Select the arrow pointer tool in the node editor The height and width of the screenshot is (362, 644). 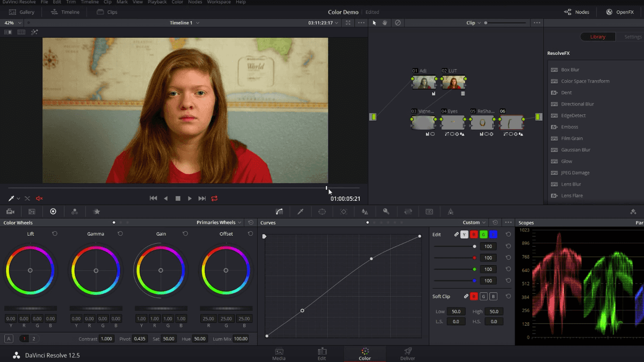(375, 23)
